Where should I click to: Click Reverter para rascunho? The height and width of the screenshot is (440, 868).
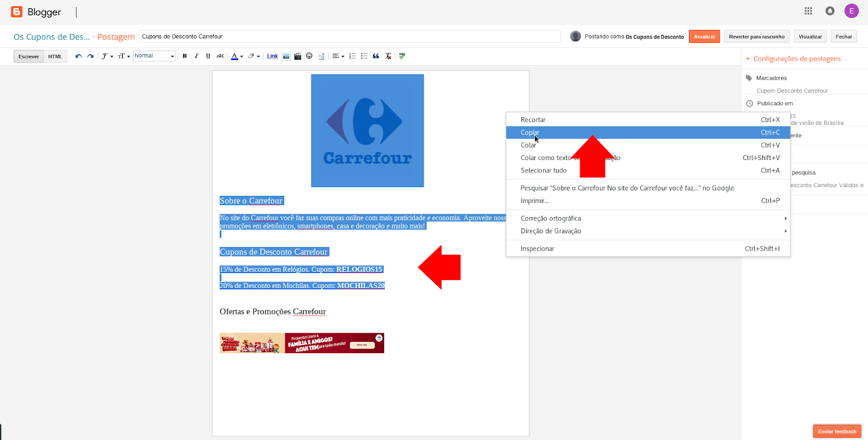(757, 36)
